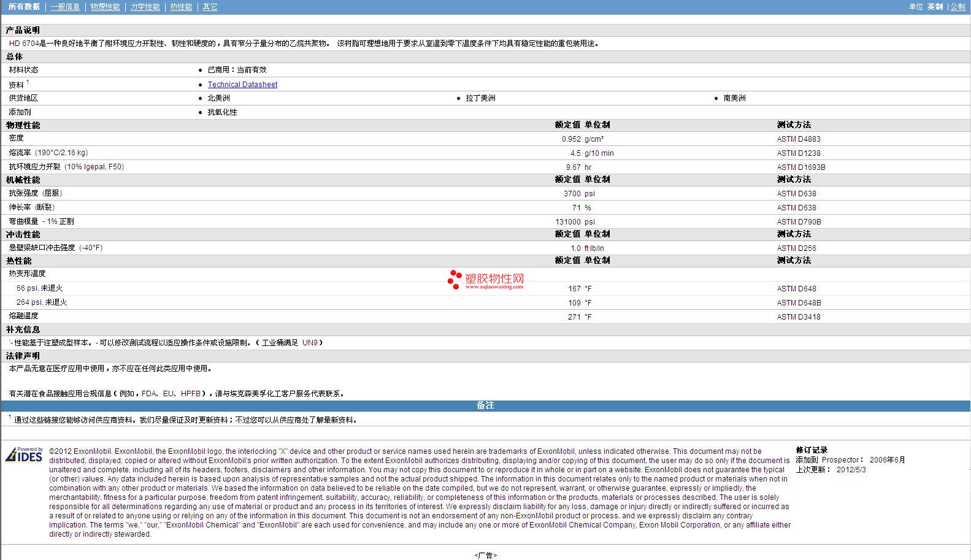Click the 264 psi, 未退火 row label
971x560 pixels.
point(42,302)
